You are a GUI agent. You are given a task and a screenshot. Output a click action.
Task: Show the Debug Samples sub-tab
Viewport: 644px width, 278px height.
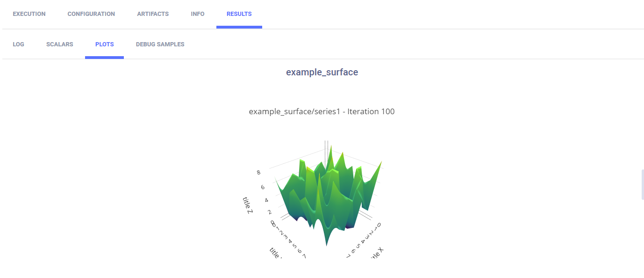point(160,44)
